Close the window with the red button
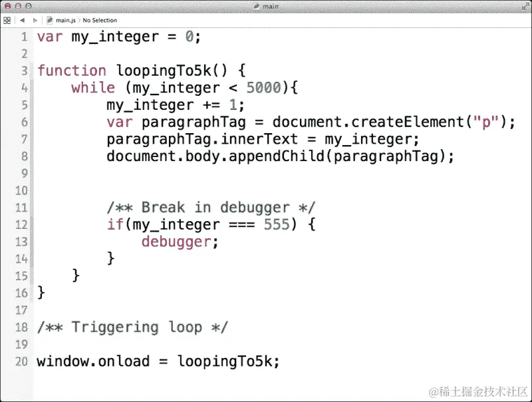This screenshot has width=532, height=402. click(x=8, y=7)
